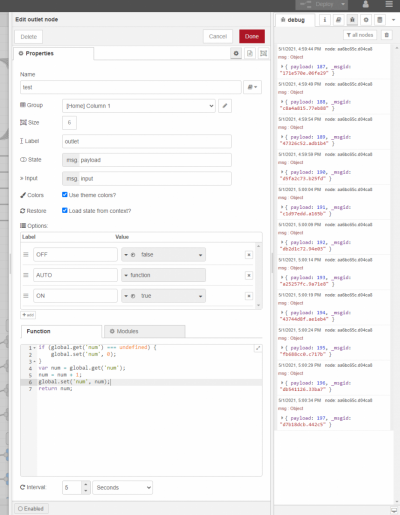This screenshot has width=400, height=515.
Task: Increase the interval stepper value
Action: 86,484
